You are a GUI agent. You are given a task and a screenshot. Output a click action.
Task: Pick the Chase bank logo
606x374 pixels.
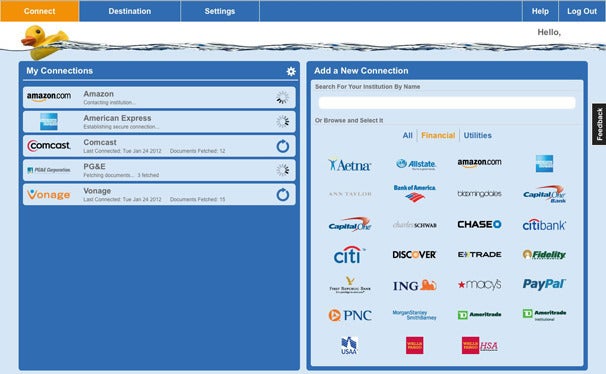(x=479, y=224)
